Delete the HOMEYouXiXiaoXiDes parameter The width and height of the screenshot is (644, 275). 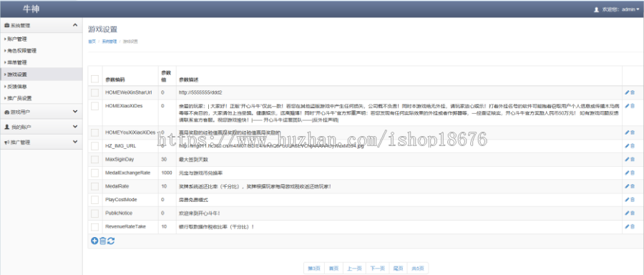(x=633, y=132)
